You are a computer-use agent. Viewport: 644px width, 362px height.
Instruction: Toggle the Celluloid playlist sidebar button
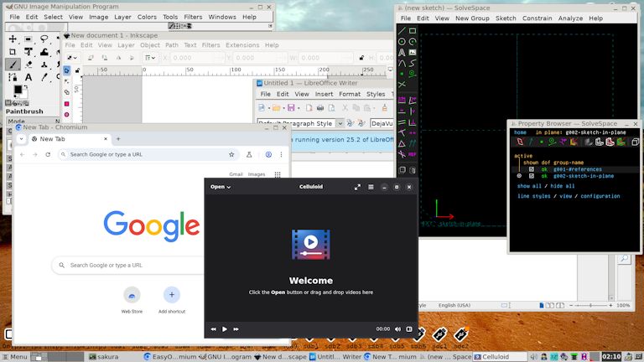(409, 328)
